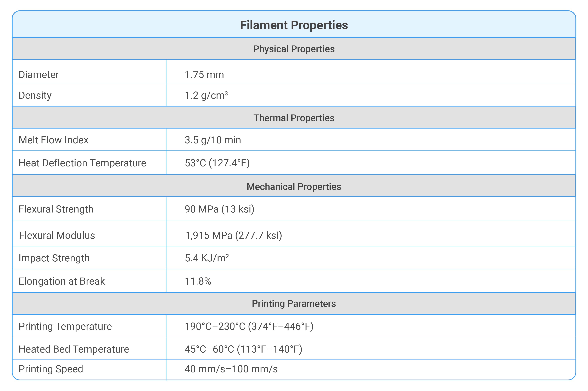Select the Physical Properties section header
Screen dimensions: 588x391
tap(294, 49)
